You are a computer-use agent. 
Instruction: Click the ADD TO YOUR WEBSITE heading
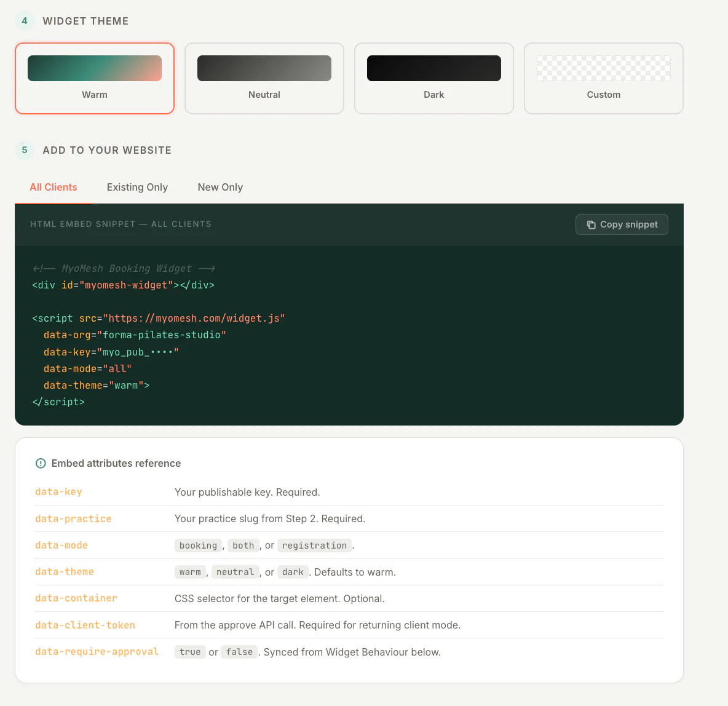(107, 150)
